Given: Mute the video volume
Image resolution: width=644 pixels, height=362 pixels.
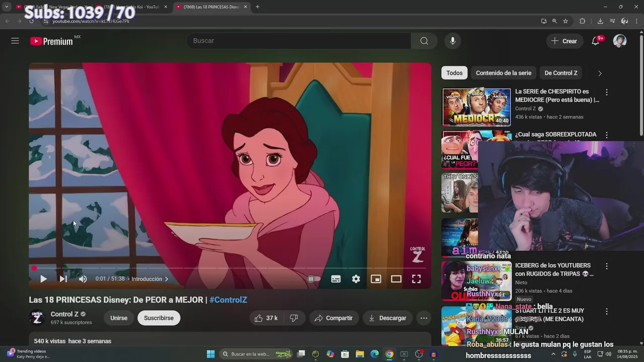Looking at the screenshot, I should [x=83, y=279].
